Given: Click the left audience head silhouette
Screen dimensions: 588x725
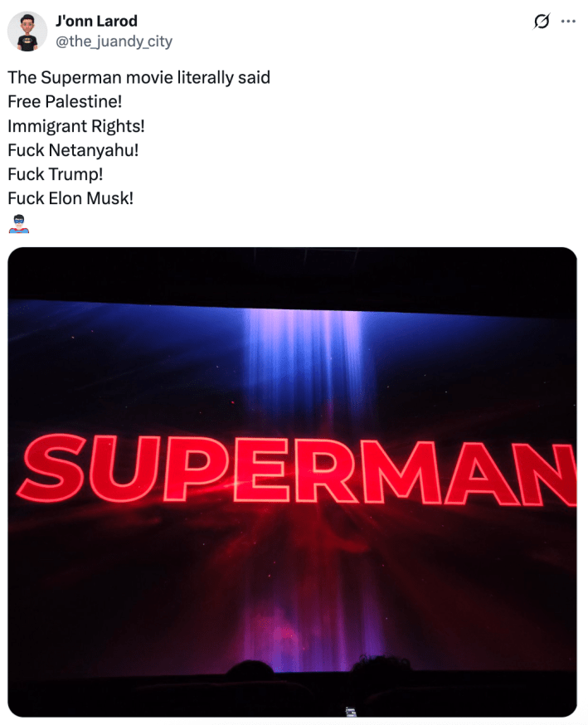Looking at the screenshot, I should (x=250, y=669).
